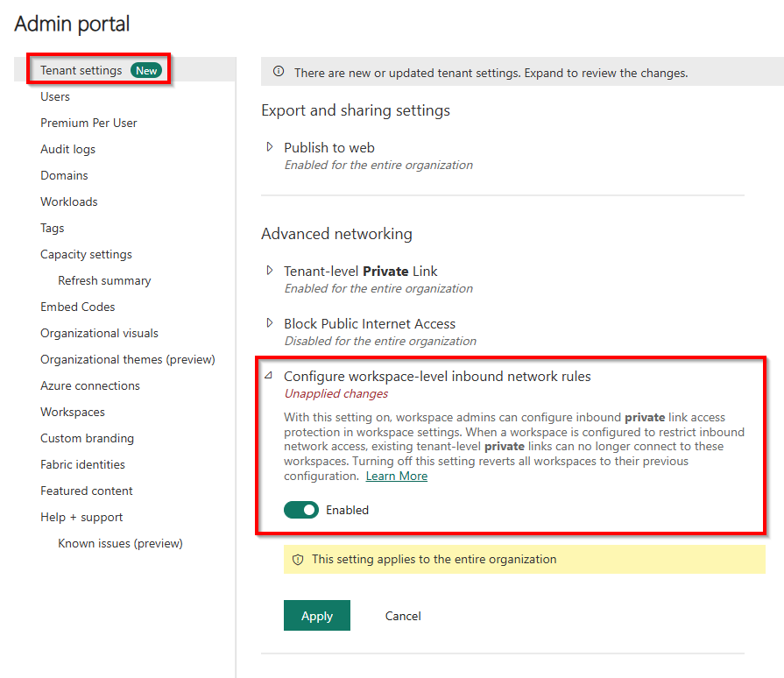
Task: Open Workspaces admin page
Action: coord(73,413)
